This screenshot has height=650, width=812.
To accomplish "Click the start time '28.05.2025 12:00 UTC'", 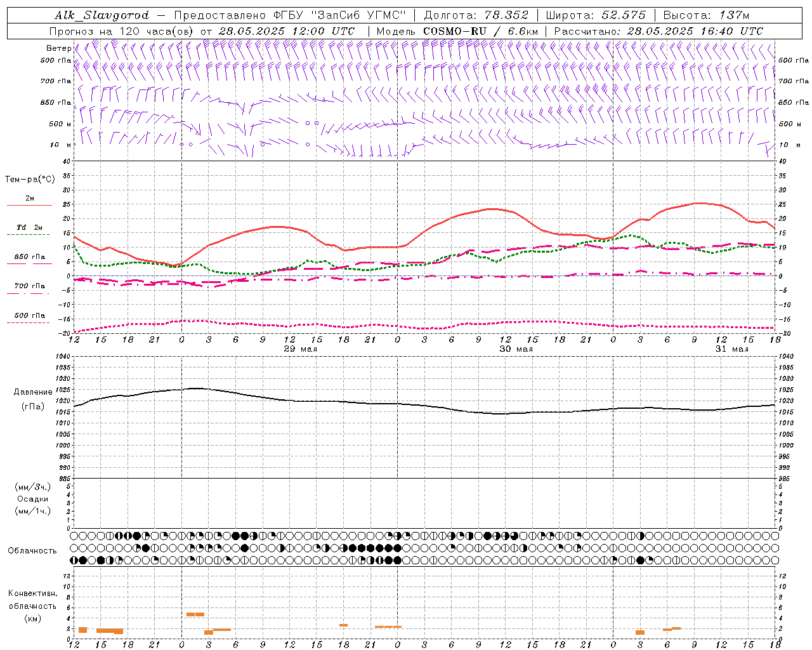I will (x=287, y=31).
